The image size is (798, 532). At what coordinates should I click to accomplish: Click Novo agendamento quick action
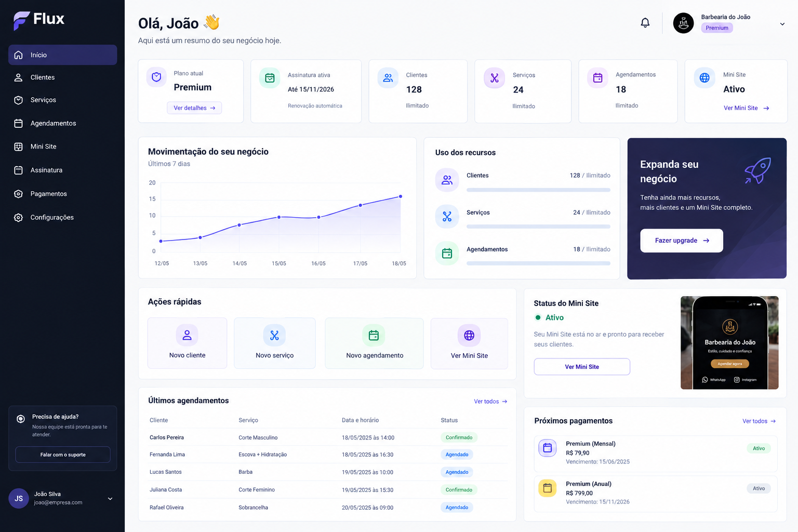(x=374, y=343)
